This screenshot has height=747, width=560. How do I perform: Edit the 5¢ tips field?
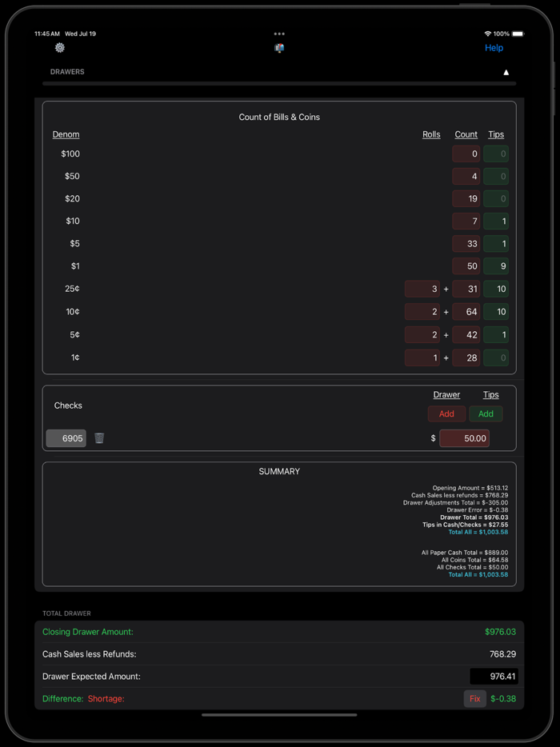[x=496, y=334]
